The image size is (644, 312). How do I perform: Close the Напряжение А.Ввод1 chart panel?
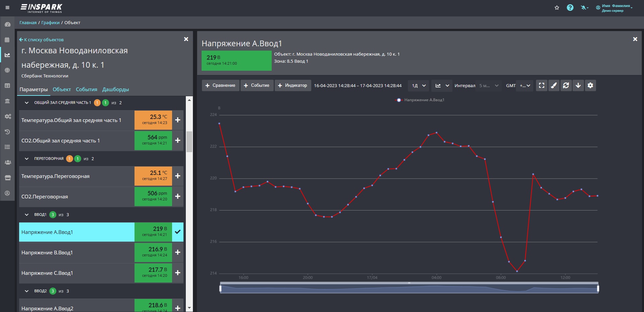(635, 39)
